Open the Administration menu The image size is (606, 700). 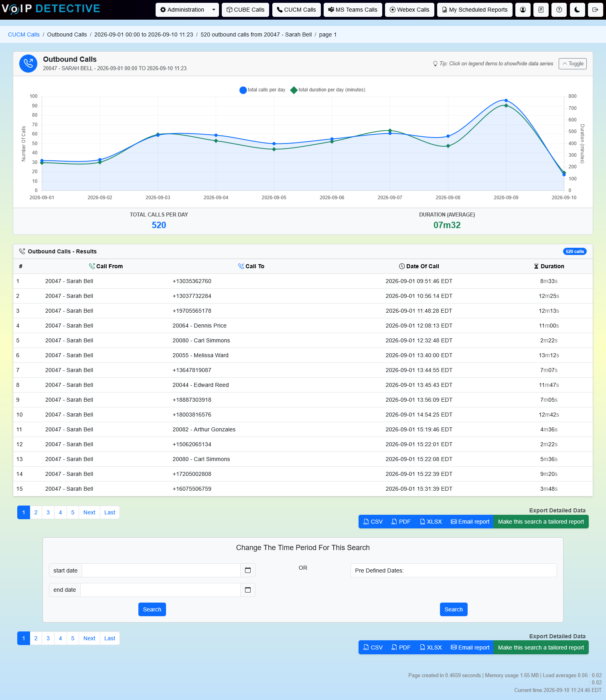pos(182,10)
